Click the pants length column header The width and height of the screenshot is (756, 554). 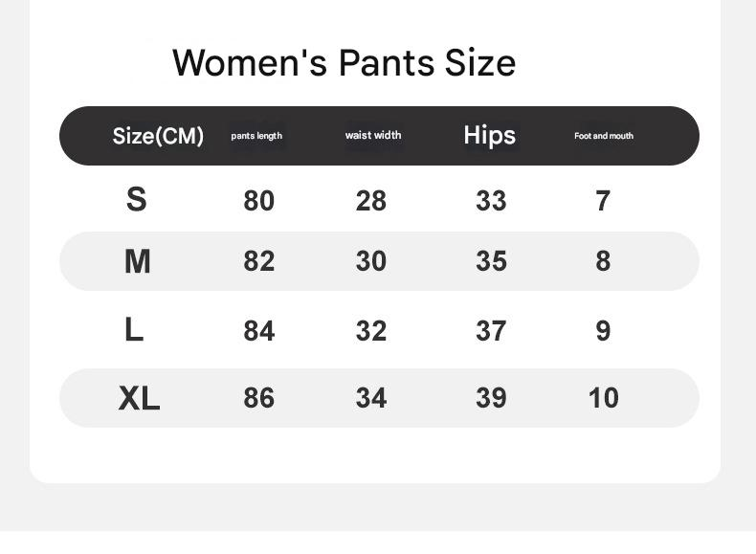tap(256, 136)
